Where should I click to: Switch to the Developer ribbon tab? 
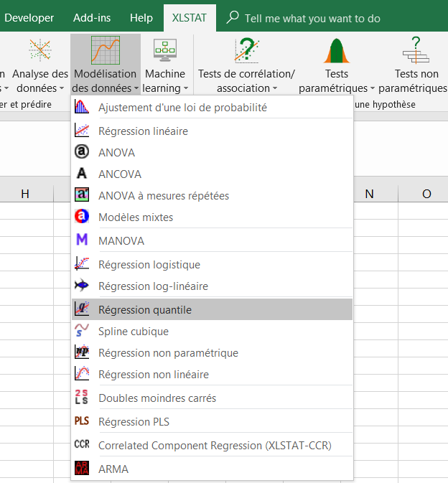coord(29,18)
